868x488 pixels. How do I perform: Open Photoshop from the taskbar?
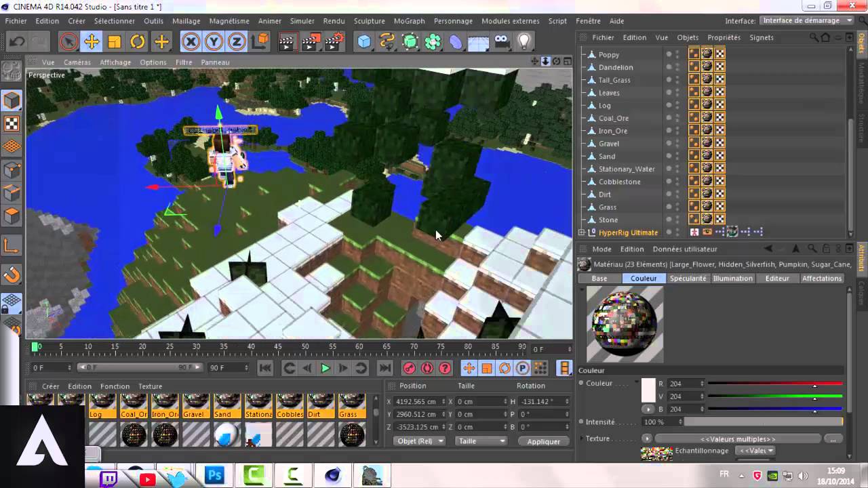[x=214, y=476]
